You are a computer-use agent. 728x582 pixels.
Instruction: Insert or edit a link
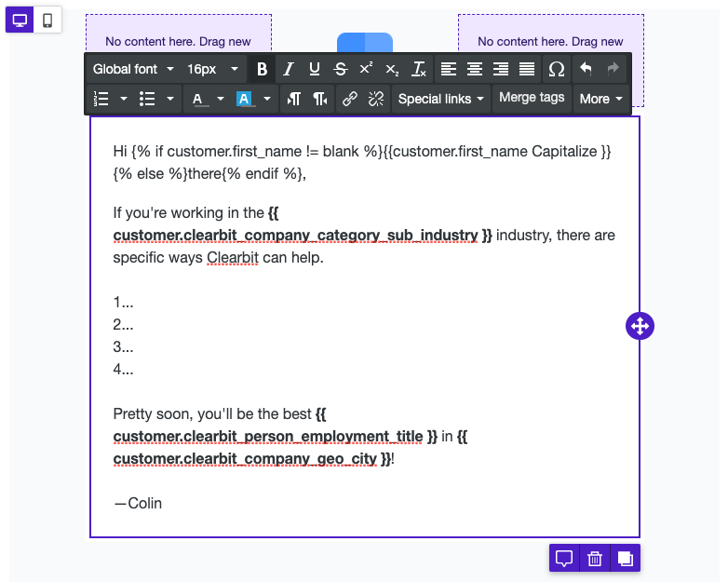coord(350,99)
